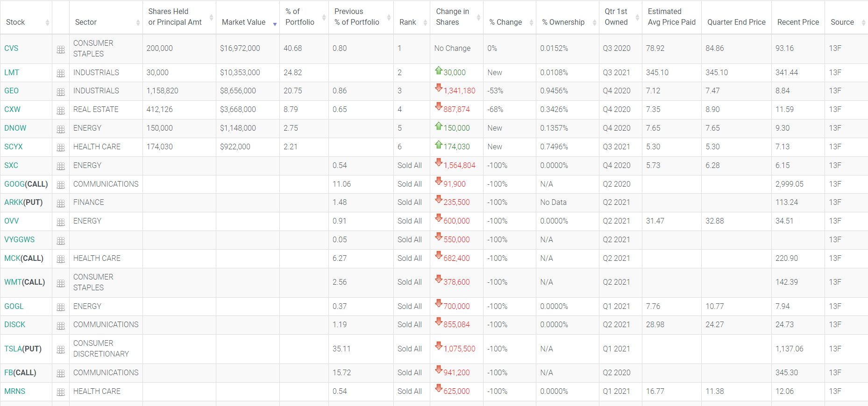Image resolution: width=868 pixels, height=406 pixels.
Task: Sort by % of Portfolio column
Action: click(304, 17)
